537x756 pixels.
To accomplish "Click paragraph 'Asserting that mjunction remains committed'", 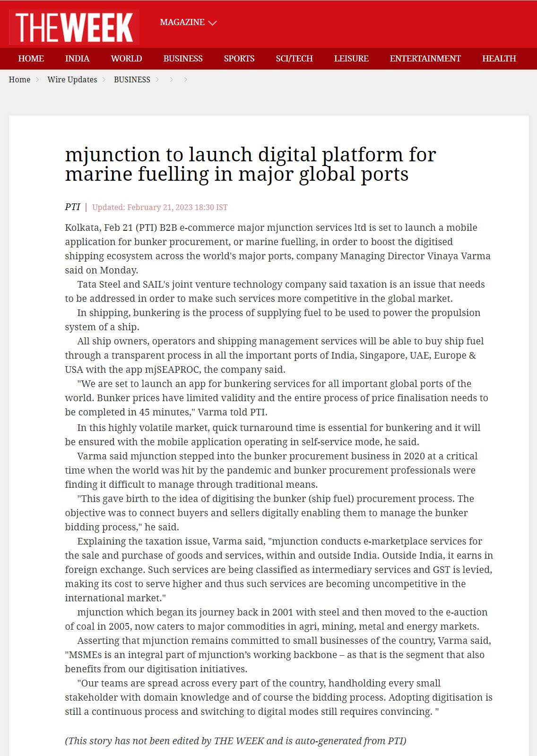I will pyautogui.click(x=278, y=655).
